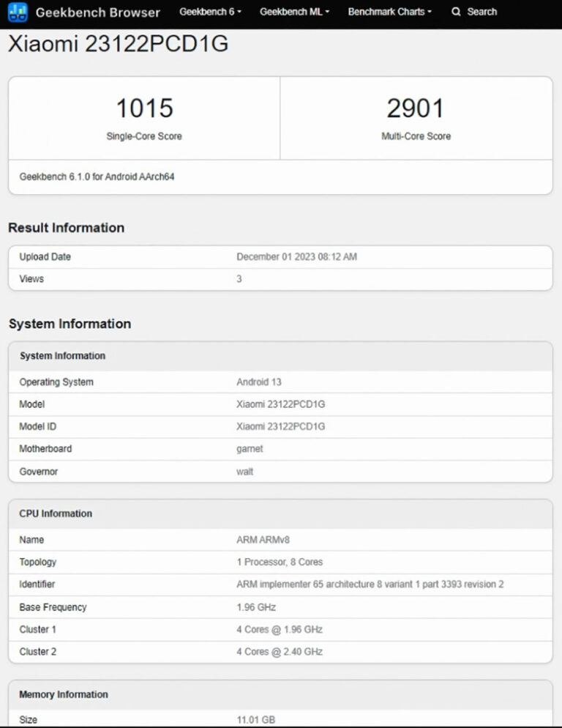
Task: Click the Model row label
Action: [32, 404]
